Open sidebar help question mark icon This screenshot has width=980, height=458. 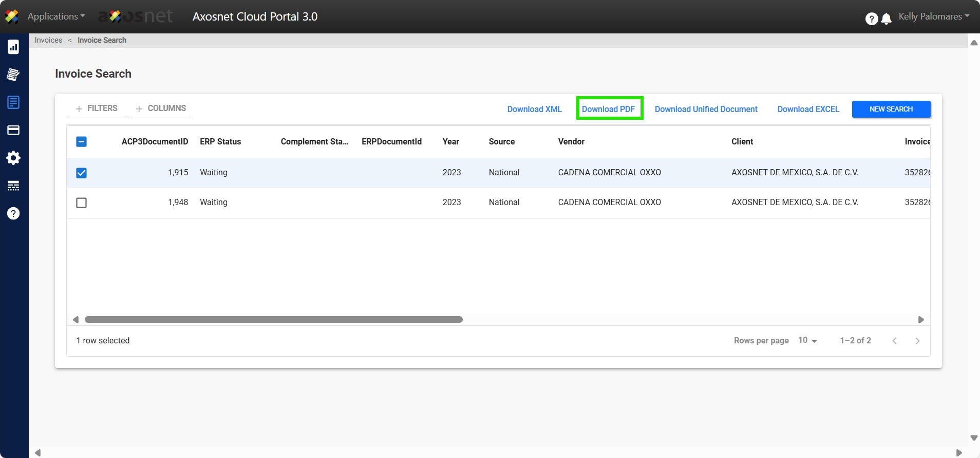(x=13, y=213)
